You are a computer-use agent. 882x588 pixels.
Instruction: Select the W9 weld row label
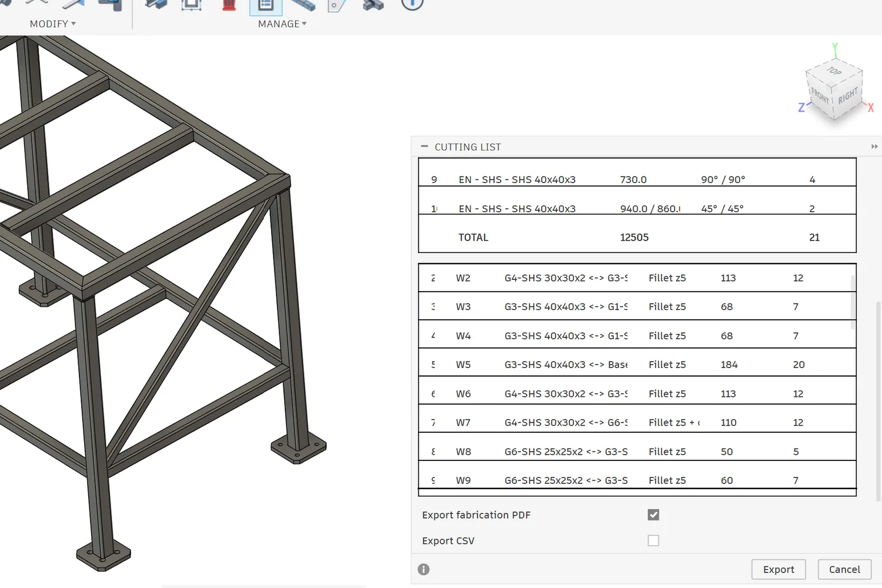[463, 480]
